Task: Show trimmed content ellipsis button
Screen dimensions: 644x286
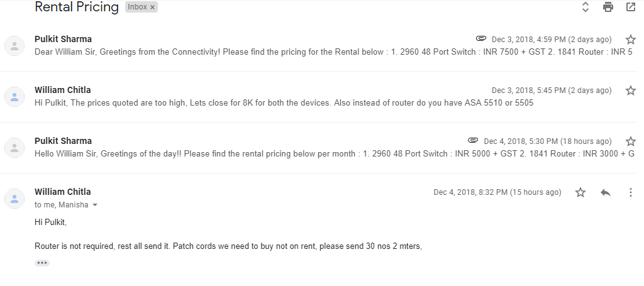Action: coord(42,263)
